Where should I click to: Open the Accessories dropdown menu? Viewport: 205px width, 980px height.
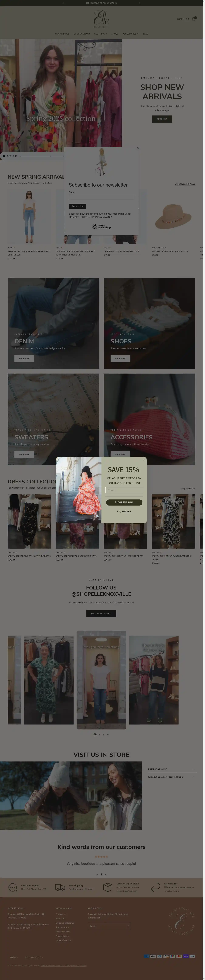[130, 34]
